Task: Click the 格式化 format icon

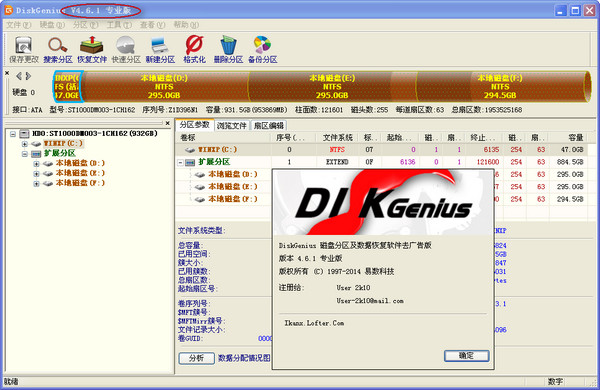Action: pos(194,50)
